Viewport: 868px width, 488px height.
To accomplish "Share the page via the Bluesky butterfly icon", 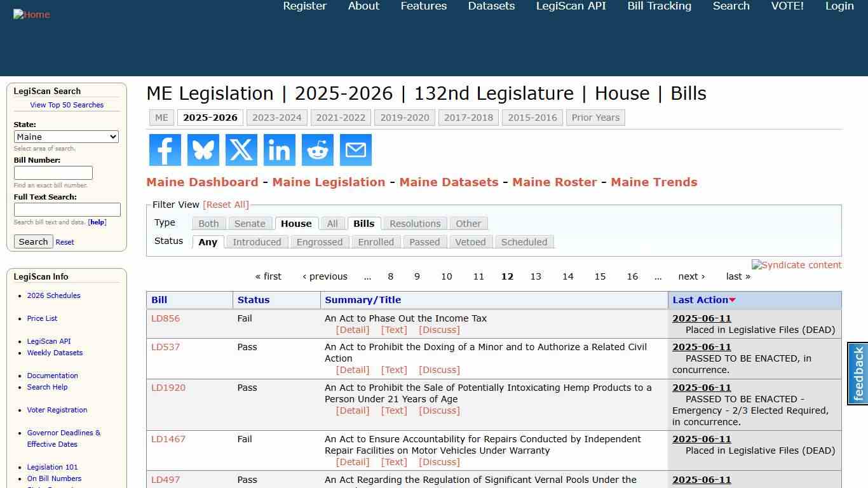I will pyautogui.click(x=203, y=150).
